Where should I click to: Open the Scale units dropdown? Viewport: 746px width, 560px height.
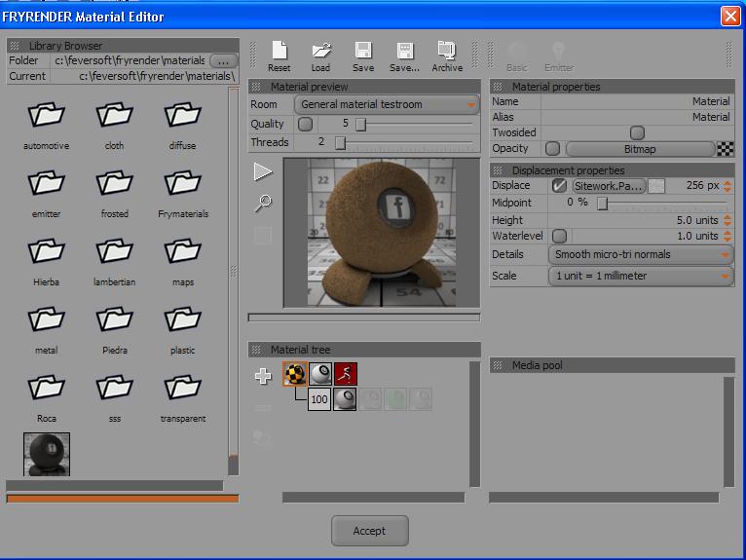click(x=641, y=276)
